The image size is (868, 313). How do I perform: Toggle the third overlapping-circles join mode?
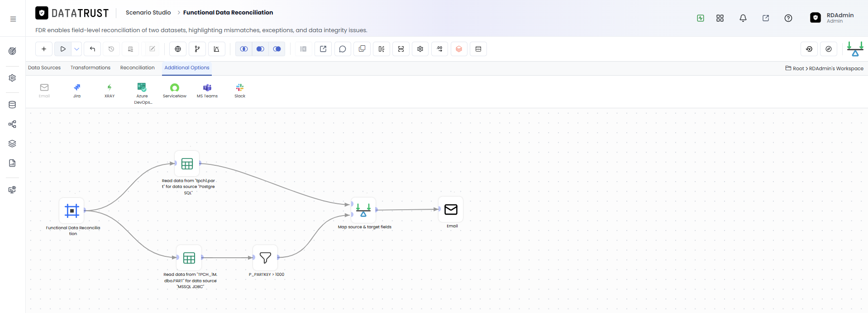pyautogui.click(x=277, y=49)
